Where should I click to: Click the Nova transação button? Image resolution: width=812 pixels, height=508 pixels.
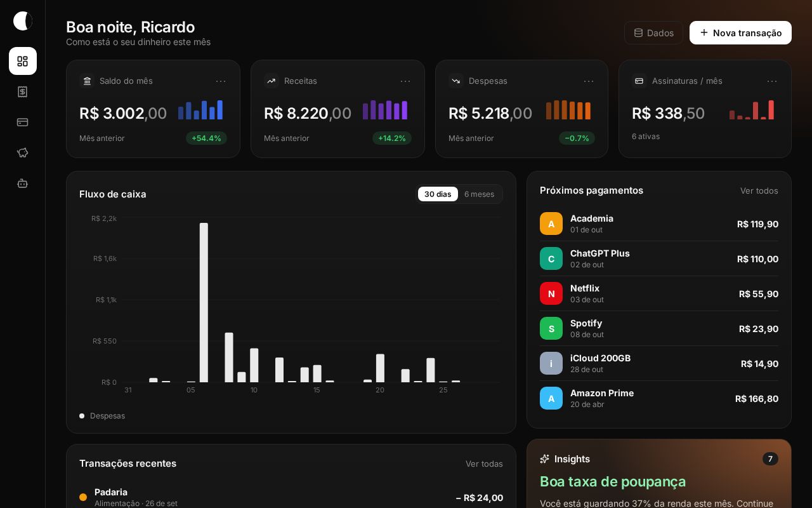click(x=740, y=32)
